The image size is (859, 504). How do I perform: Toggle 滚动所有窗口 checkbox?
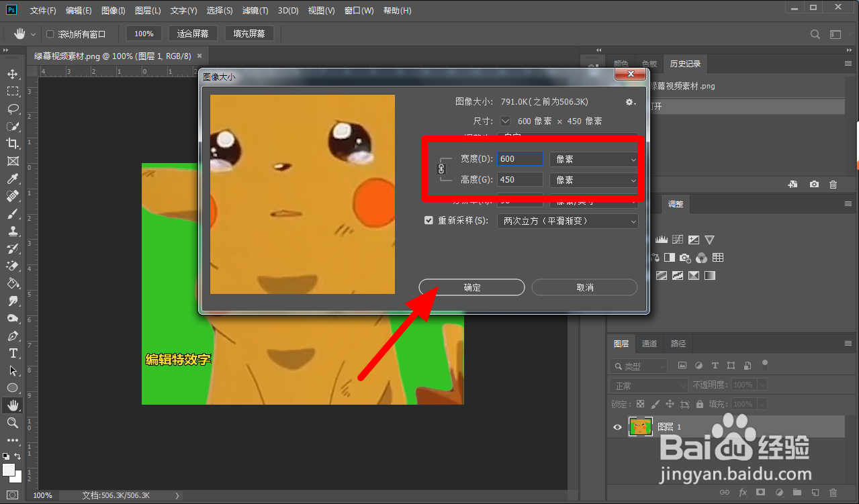pos(50,34)
